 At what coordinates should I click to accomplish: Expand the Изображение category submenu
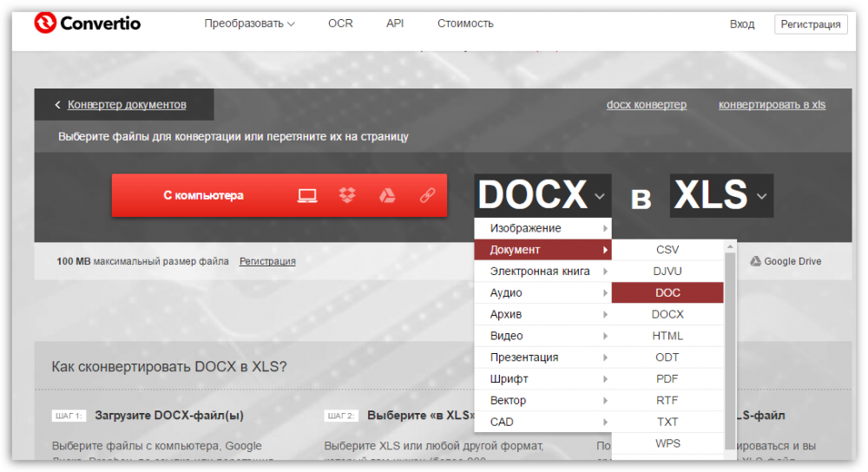542,228
